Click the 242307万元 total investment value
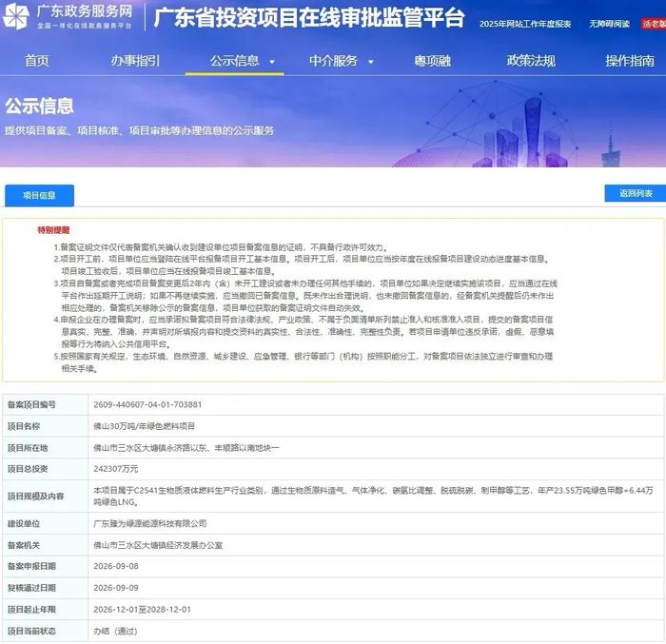Screen dimensions: 666x644 coord(115,469)
